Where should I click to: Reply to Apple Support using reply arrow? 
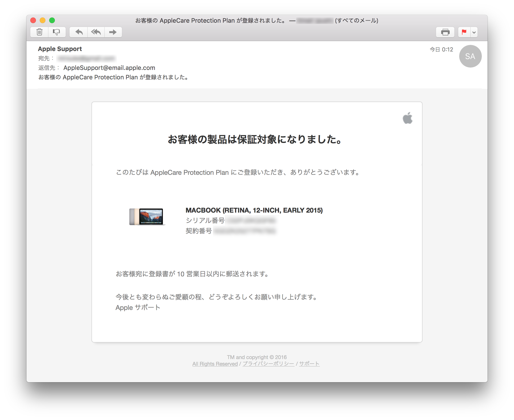tap(78, 32)
